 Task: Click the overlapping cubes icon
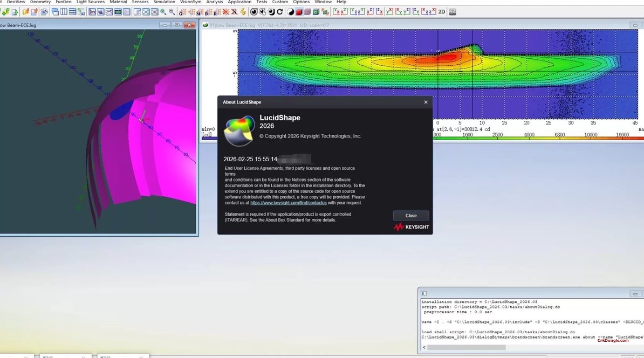[x=325, y=12]
